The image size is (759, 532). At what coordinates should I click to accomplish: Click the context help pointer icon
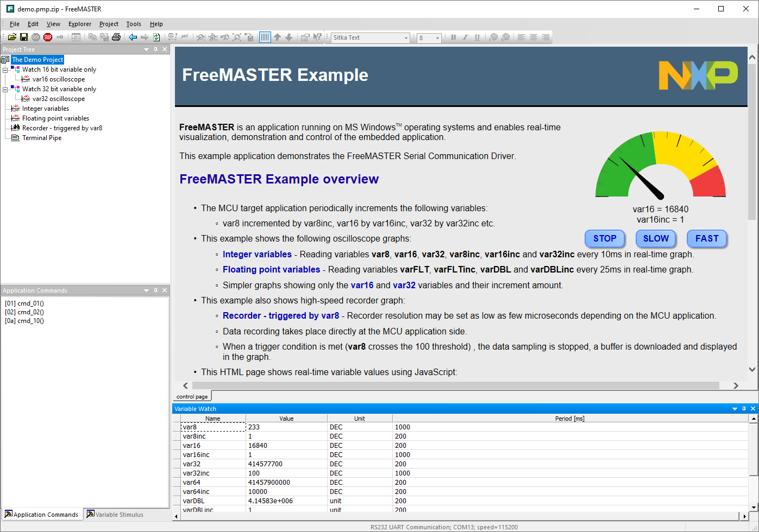[317, 37]
